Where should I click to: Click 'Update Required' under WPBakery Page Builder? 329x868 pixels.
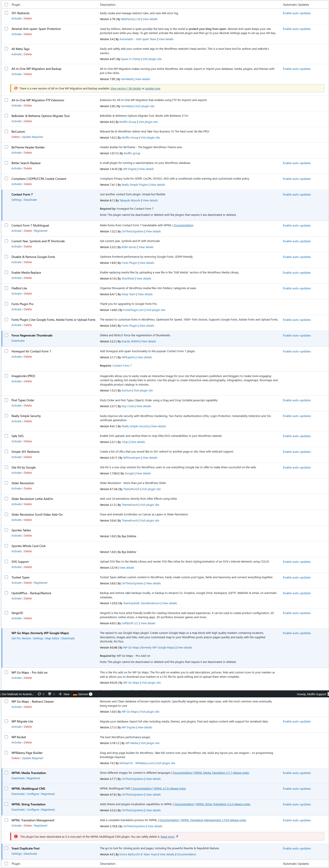[x=32, y=758]
